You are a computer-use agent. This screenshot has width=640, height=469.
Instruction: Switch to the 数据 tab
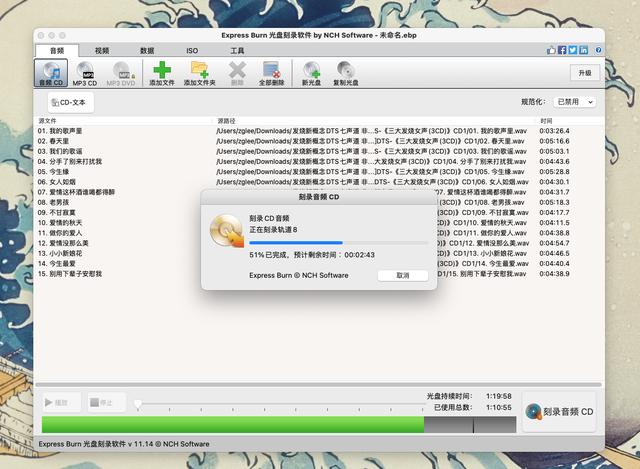click(147, 51)
